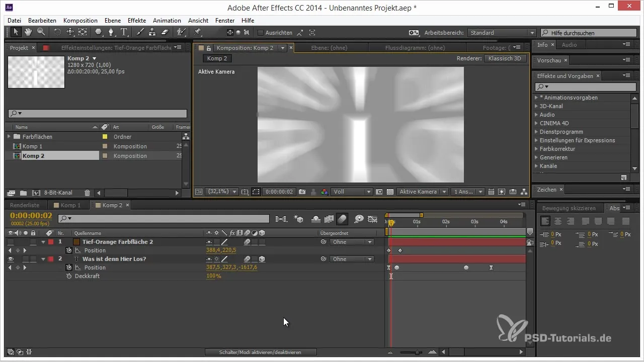
Task: Expand the Farbkorrektur effects category
Action: point(536,149)
